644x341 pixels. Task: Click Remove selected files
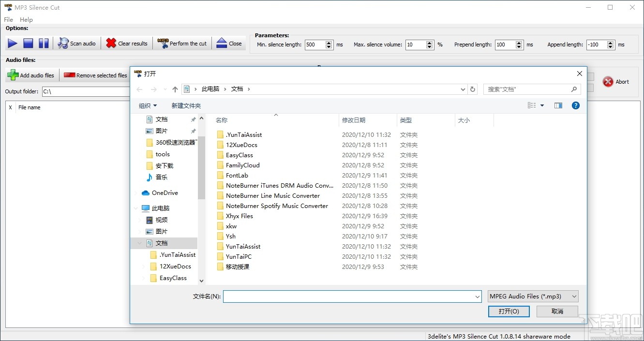[x=95, y=75]
